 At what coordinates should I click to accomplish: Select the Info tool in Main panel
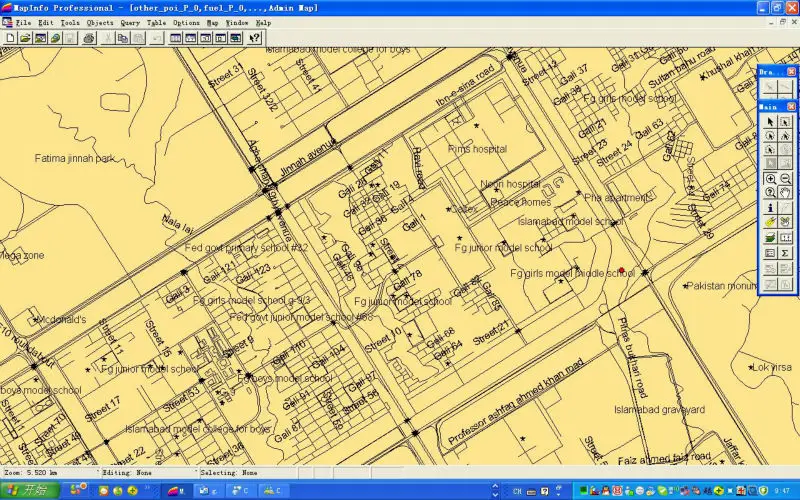coord(770,207)
